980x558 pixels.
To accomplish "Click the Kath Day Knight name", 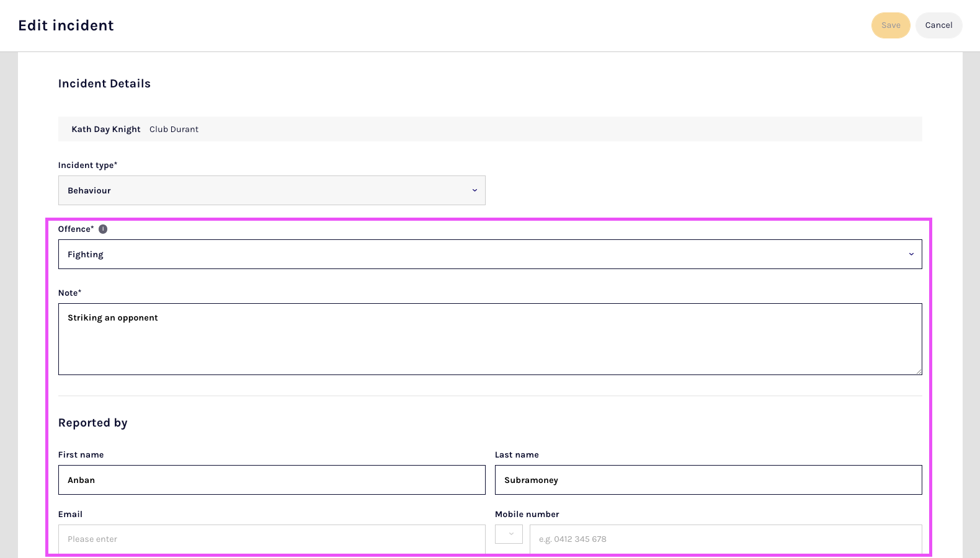I will (106, 129).
